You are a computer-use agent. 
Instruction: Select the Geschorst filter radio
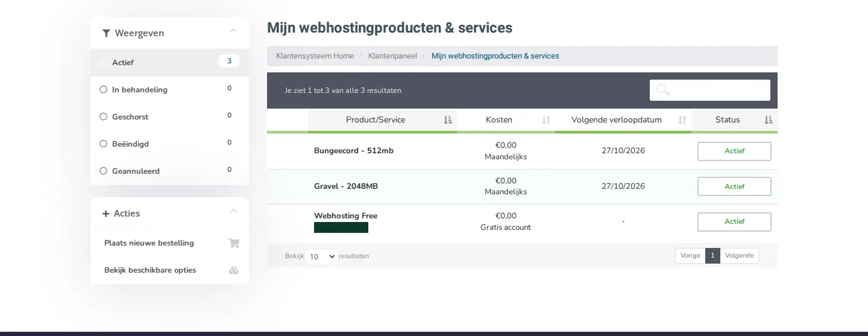pos(103,116)
